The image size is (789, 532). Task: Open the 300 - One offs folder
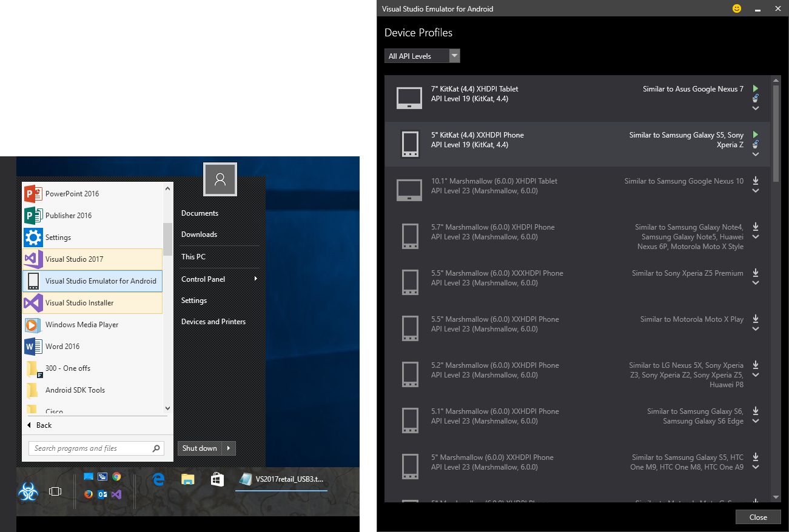click(93, 368)
